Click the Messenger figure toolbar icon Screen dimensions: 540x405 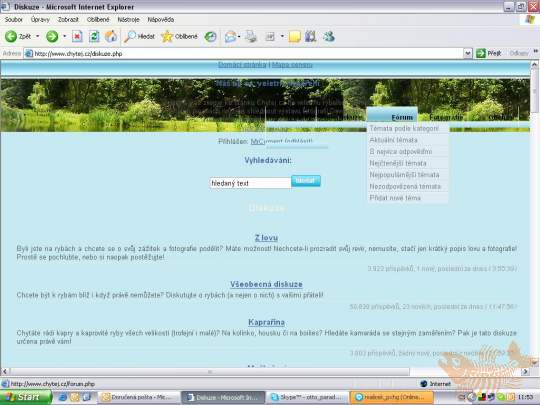pyautogui.click(x=329, y=36)
